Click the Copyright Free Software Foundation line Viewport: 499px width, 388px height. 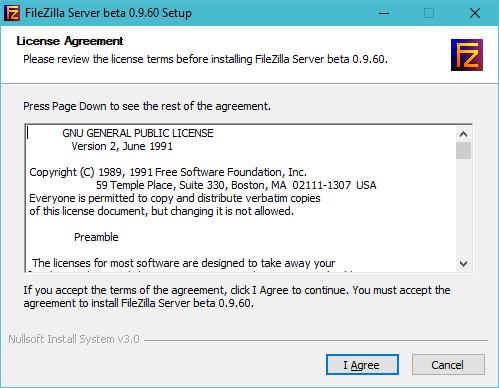coord(168,172)
